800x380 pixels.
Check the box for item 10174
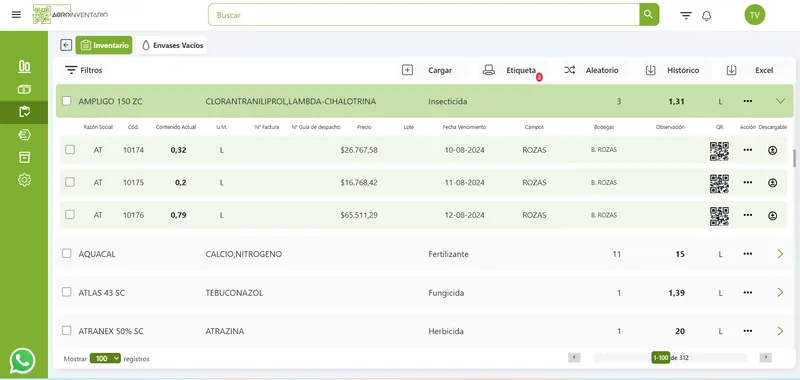pos(70,149)
